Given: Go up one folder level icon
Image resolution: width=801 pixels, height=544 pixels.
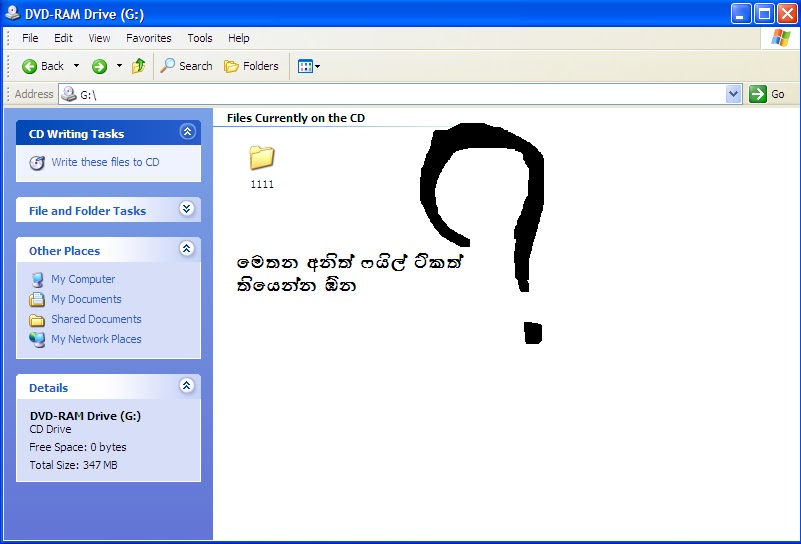Looking at the screenshot, I should click(138, 66).
